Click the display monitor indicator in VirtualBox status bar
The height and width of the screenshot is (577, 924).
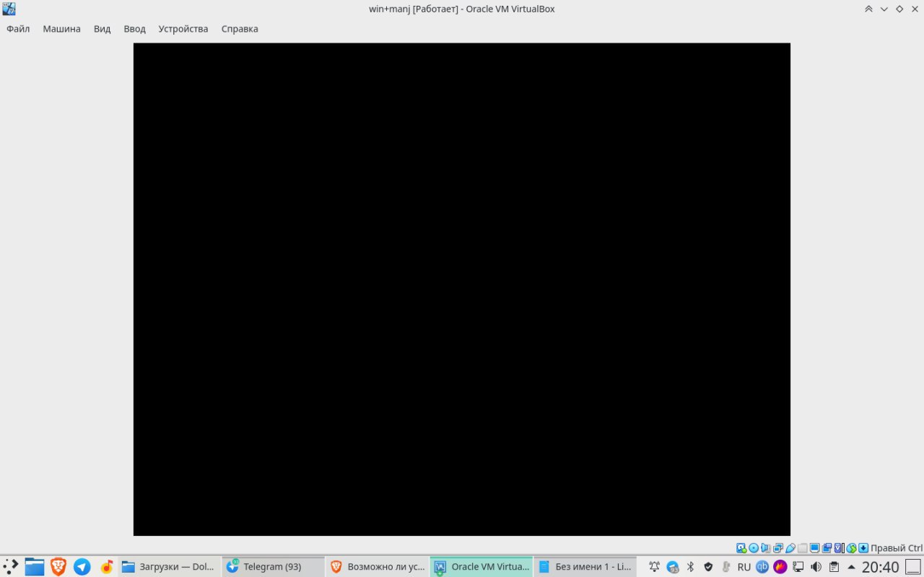814,548
